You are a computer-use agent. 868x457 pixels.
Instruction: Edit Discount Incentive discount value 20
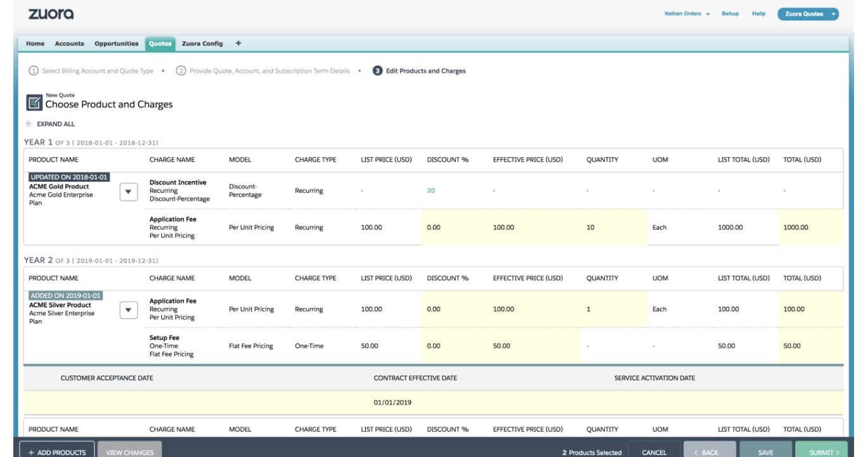click(x=431, y=190)
